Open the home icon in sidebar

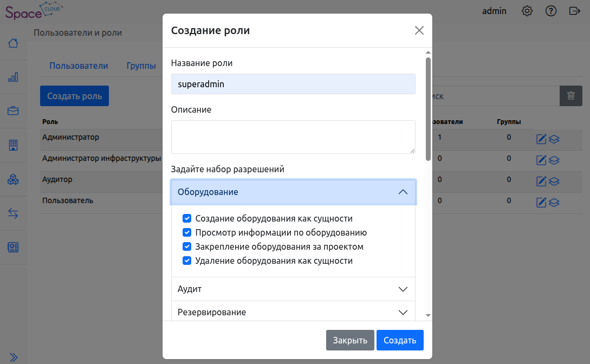click(x=13, y=43)
